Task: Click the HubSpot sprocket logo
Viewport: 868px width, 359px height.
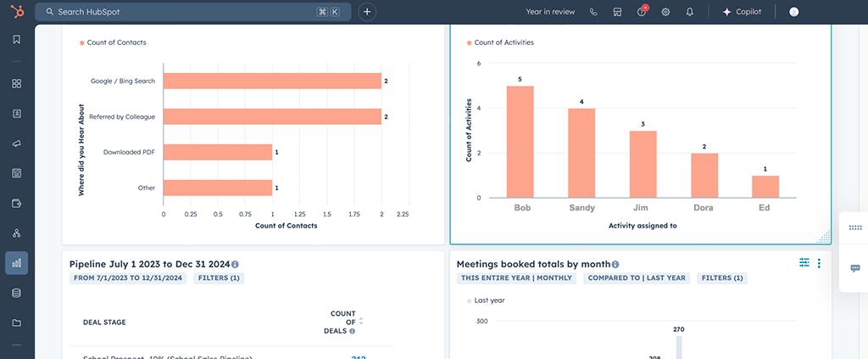Action: 16,12
